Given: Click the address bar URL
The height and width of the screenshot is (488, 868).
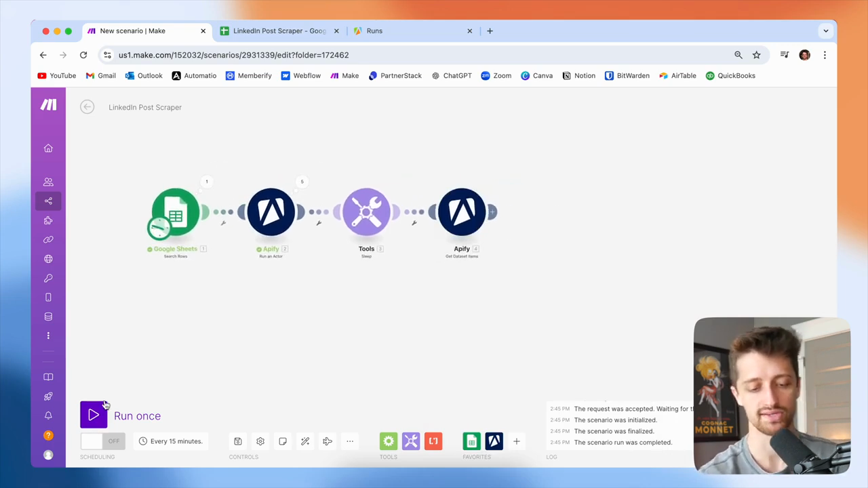Looking at the screenshot, I should tap(234, 55).
